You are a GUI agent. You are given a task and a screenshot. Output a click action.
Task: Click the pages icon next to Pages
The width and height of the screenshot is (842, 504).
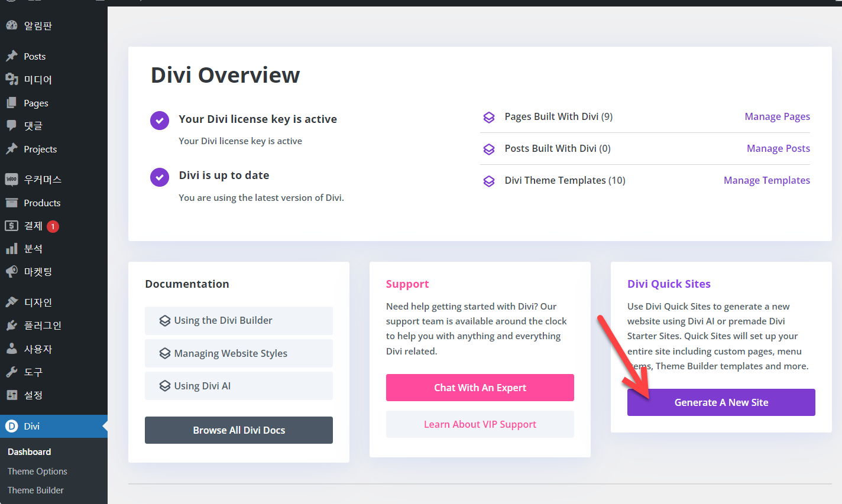tap(12, 103)
